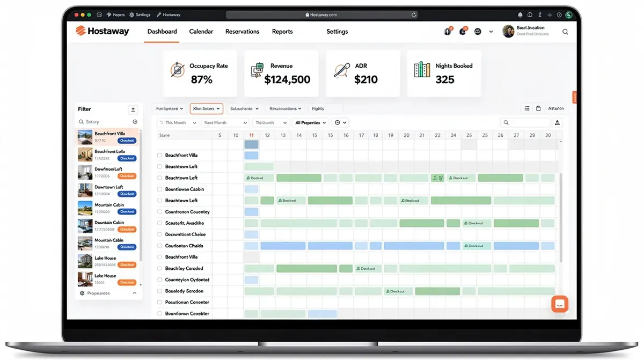Click the browser bell icon

(520, 14)
